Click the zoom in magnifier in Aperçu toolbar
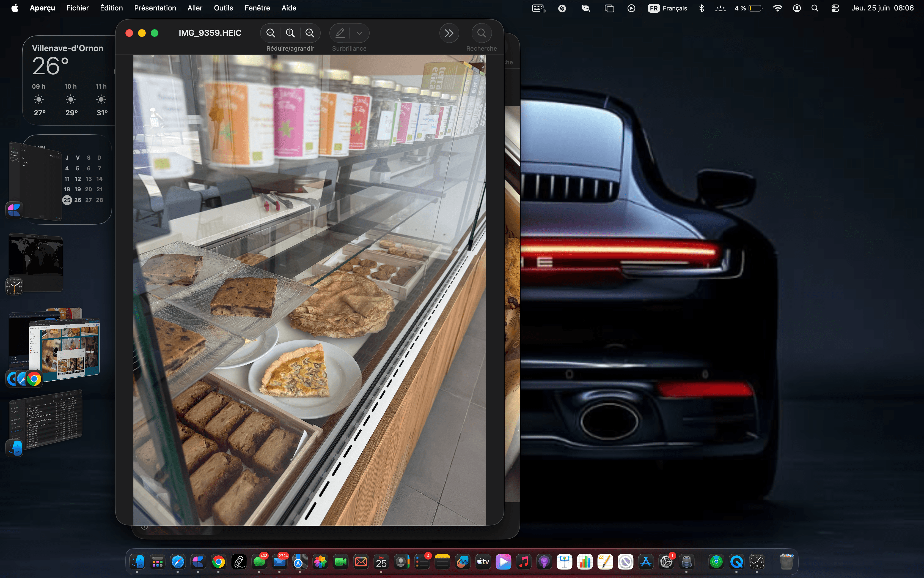Image resolution: width=924 pixels, height=578 pixels. tap(310, 33)
